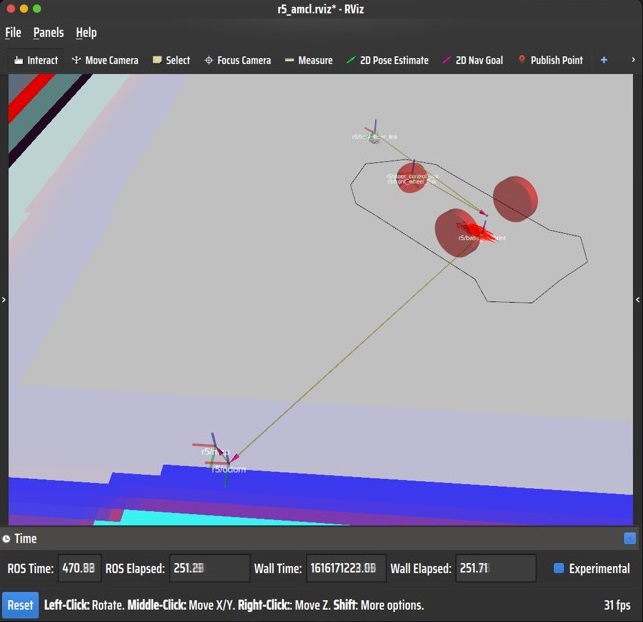Screen dimensions: 643x622
Task: Click the Focus Camera tool
Action: pyautogui.click(x=238, y=60)
